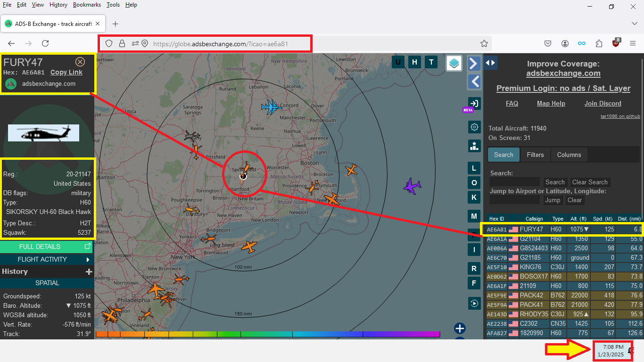Image resolution: width=644 pixels, height=362 pixels.
Task: Switch to the Columns tab
Action: (x=569, y=155)
